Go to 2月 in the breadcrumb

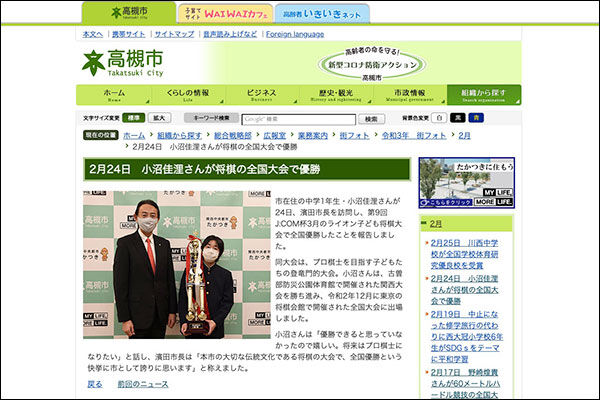(464, 136)
